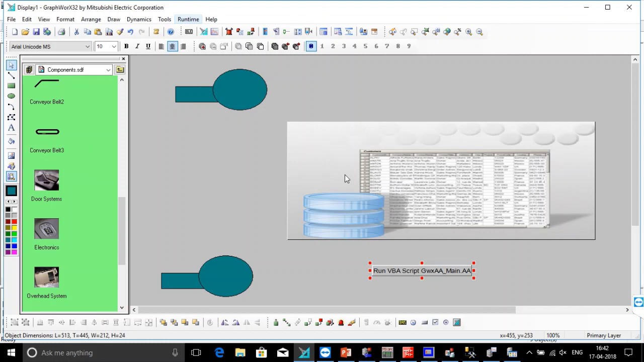644x362 pixels.
Task: Pick the Line drawing tool
Action: pyautogui.click(x=11, y=75)
